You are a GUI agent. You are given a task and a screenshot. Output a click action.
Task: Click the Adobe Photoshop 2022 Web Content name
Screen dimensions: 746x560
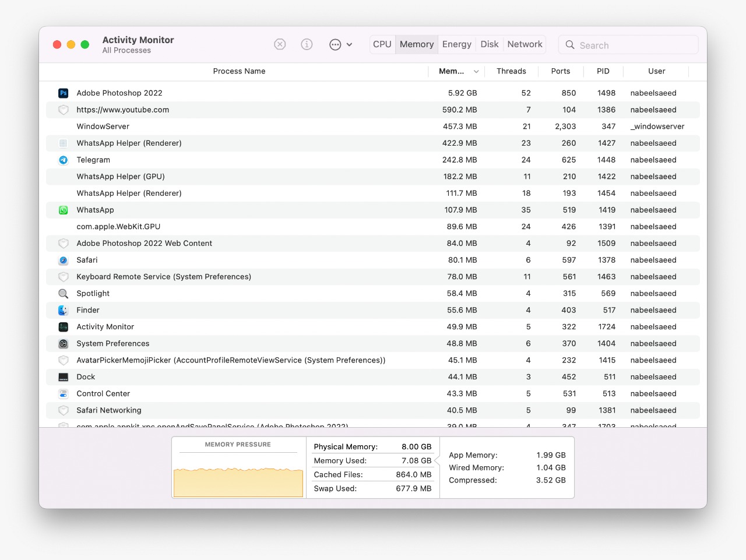pyautogui.click(x=145, y=244)
